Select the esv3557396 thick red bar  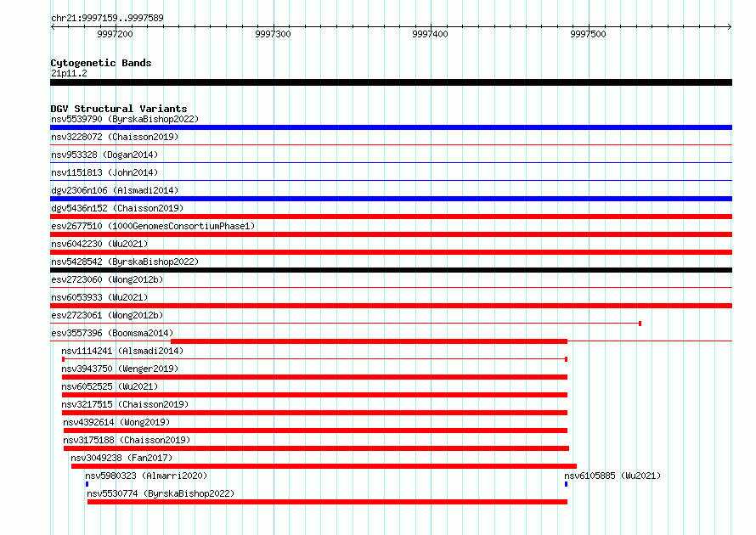369,341
